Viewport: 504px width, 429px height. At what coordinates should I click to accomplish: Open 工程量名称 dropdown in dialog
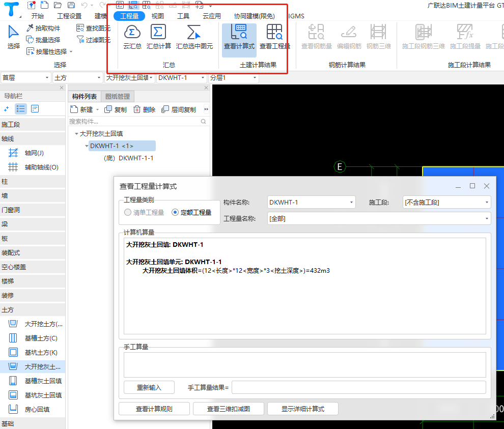coord(379,218)
